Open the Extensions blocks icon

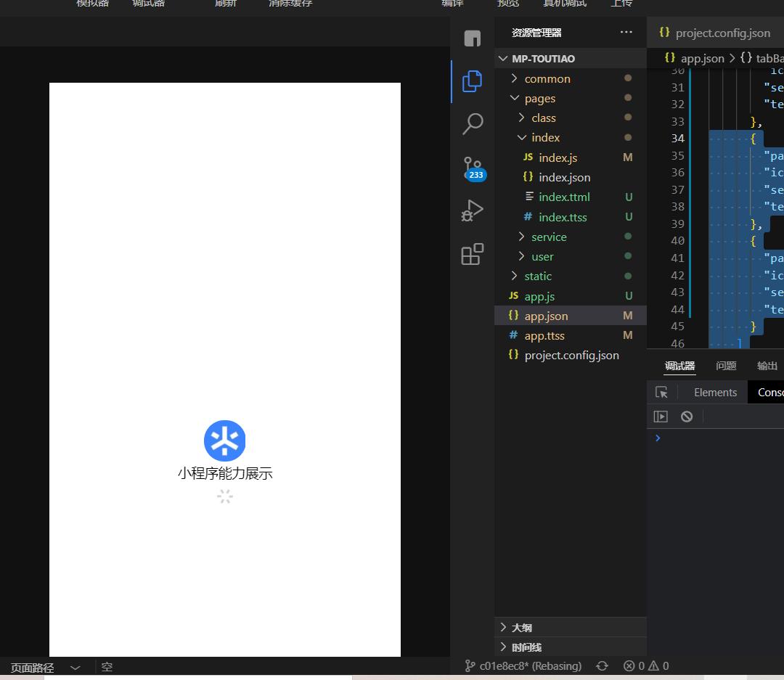pyautogui.click(x=472, y=255)
